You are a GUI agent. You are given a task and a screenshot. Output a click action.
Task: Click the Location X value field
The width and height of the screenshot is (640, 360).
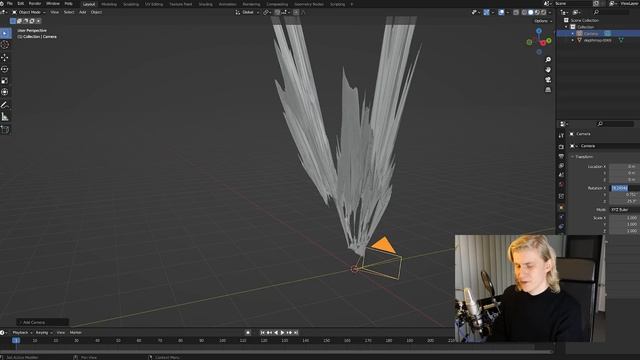(624, 167)
